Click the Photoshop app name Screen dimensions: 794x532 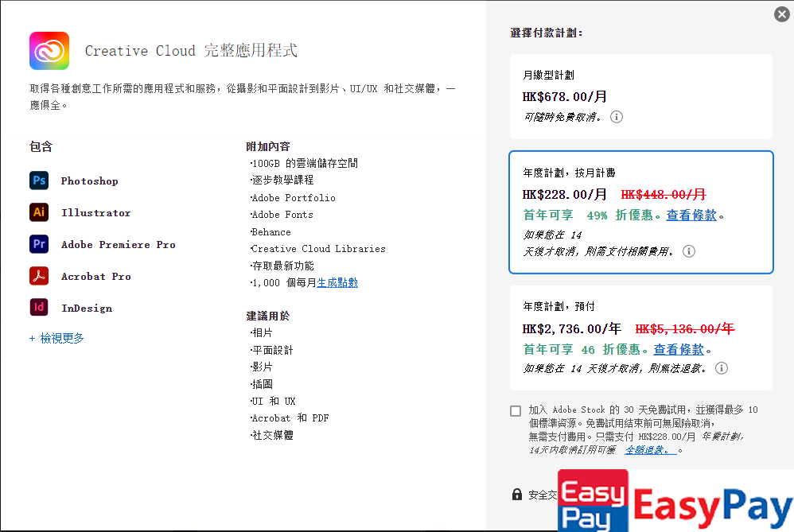(90, 181)
